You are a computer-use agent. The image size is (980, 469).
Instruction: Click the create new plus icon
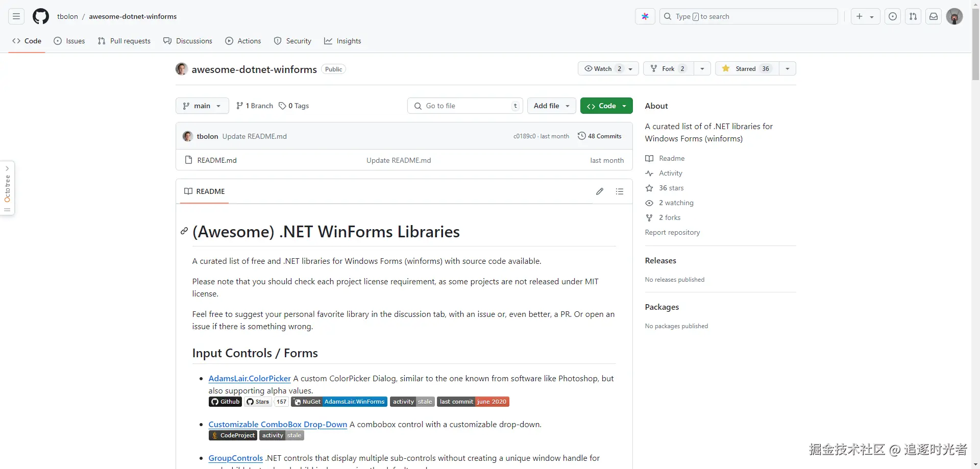[860, 16]
